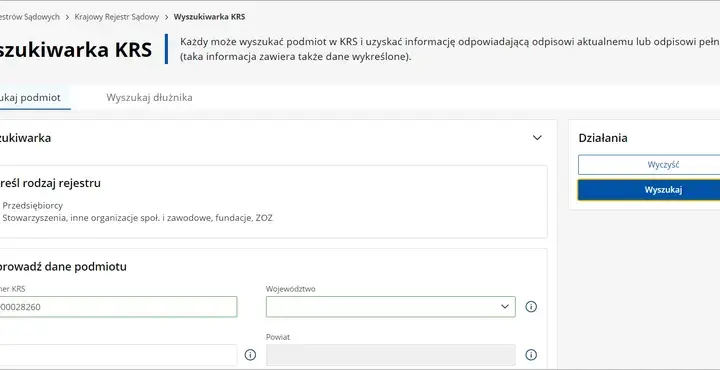
Task: Open Krajowy Rejestr Sądowy breadcrumb link
Action: pyautogui.click(x=117, y=17)
